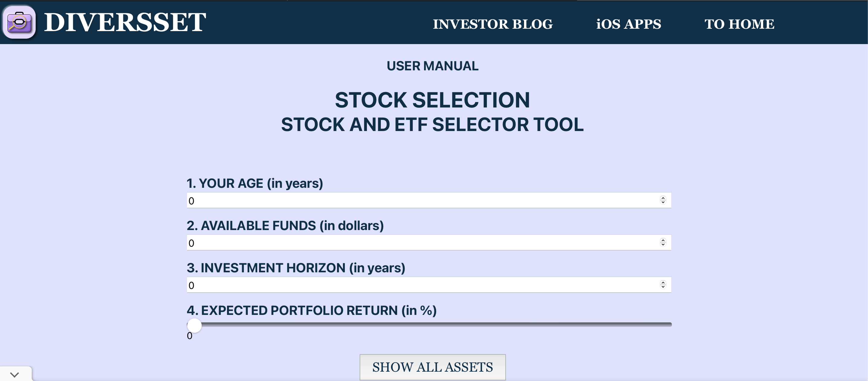Open the iOS APPS menu item
This screenshot has height=381, width=868.
click(x=628, y=24)
